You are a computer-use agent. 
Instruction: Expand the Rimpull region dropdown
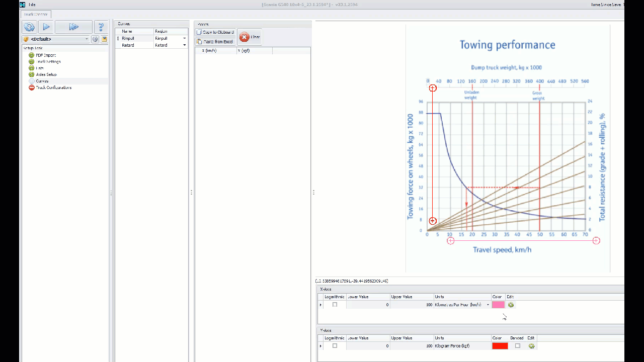point(184,38)
